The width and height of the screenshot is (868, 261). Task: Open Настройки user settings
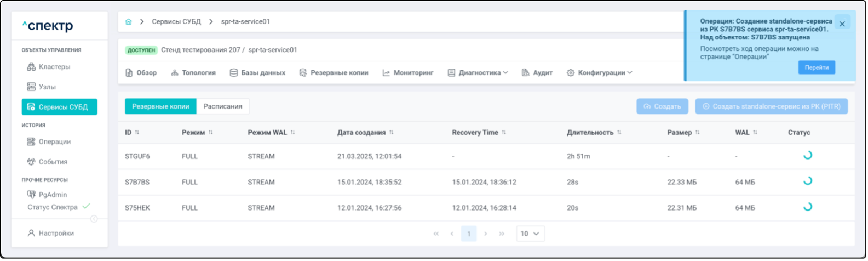pos(56,233)
